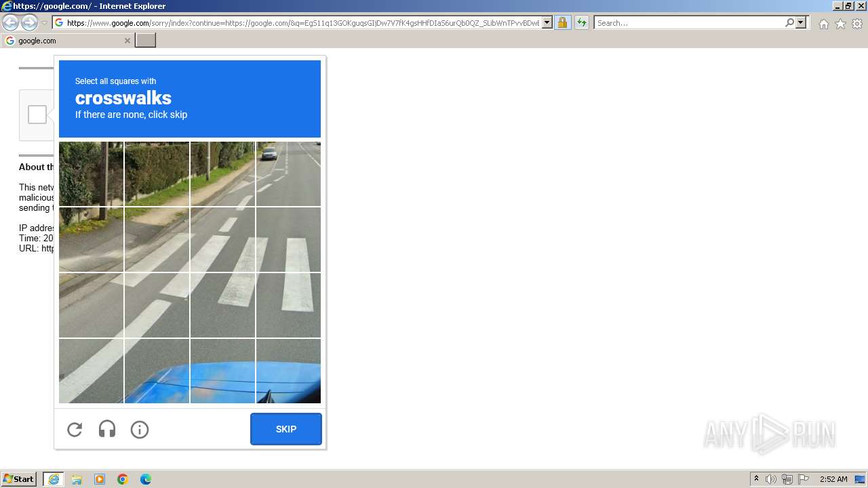The height and width of the screenshot is (488, 868).
Task: Launch the media player taskbar icon
Action: click(100, 479)
